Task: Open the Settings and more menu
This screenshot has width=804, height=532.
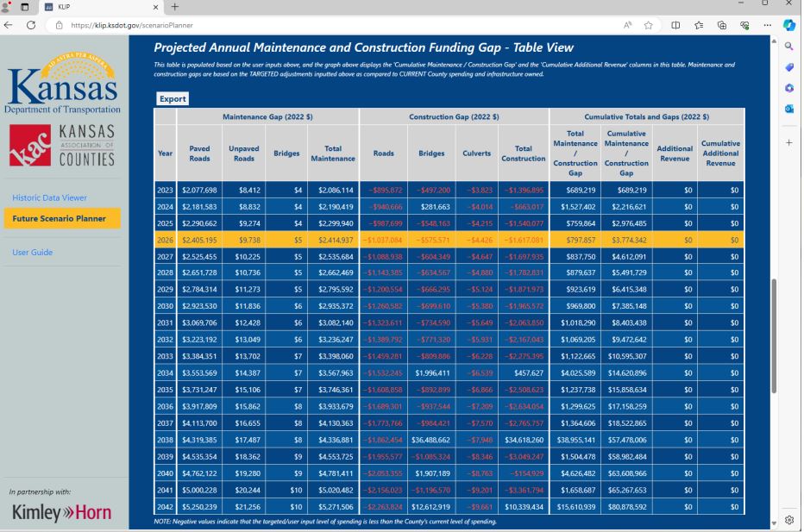Action: 766,27
